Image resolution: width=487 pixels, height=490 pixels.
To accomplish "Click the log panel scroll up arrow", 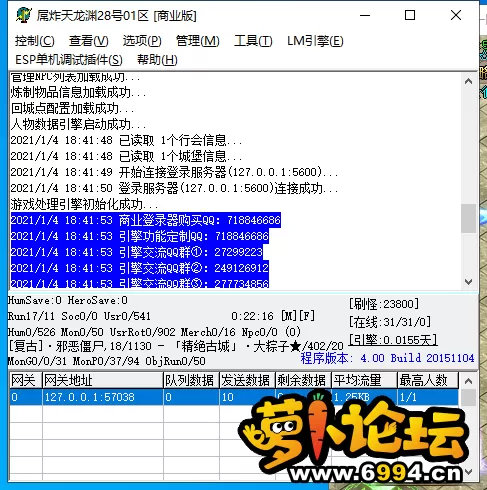I will pos(468,81).
